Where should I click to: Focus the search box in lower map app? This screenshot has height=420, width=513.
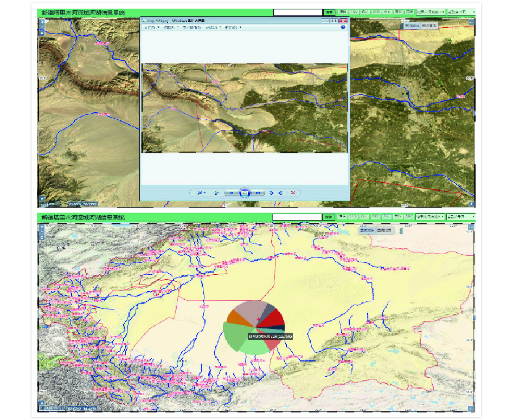[297, 217]
